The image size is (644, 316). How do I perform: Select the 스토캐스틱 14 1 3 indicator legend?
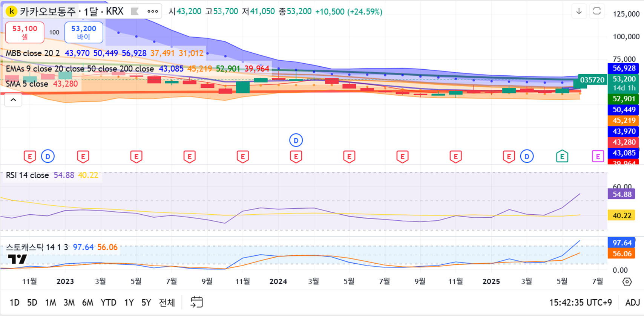(x=37, y=247)
